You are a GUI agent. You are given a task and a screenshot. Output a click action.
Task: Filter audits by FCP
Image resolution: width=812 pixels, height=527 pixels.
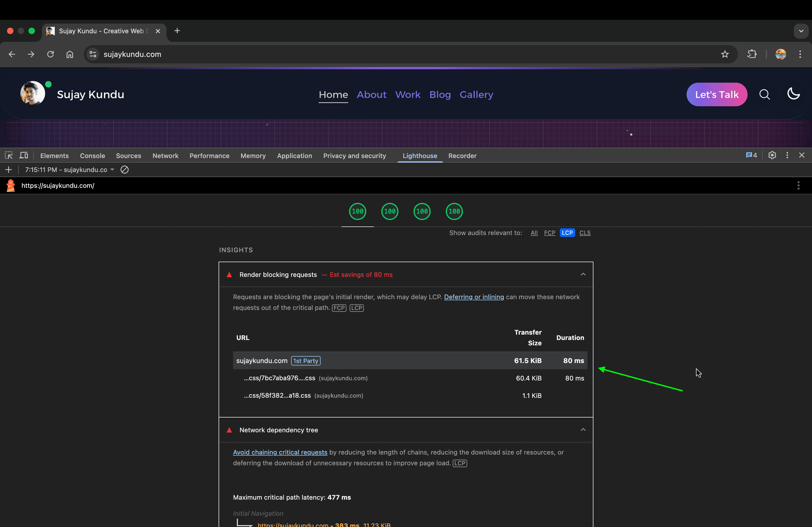[549, 233]
